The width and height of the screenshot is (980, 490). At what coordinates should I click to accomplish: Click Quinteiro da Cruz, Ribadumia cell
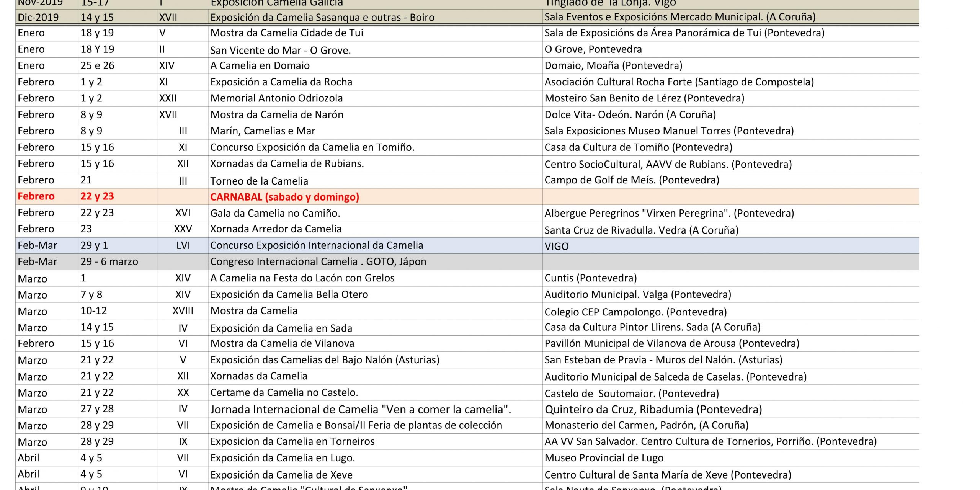point(653,410)
